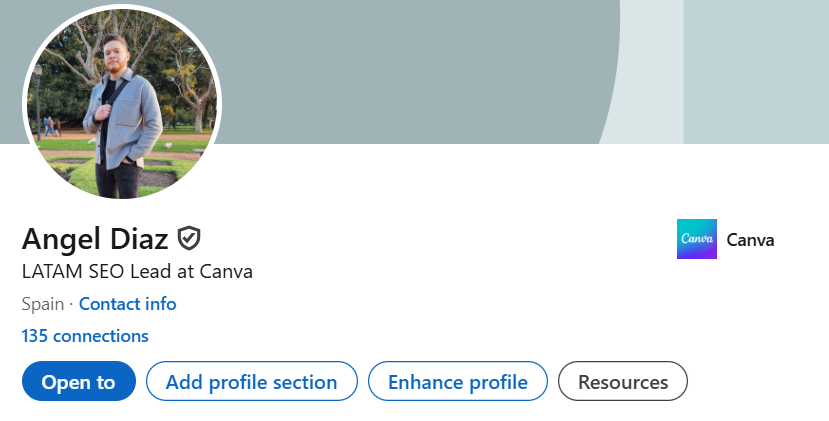Click the dot separator after Spain

click(x=71, y=304)
